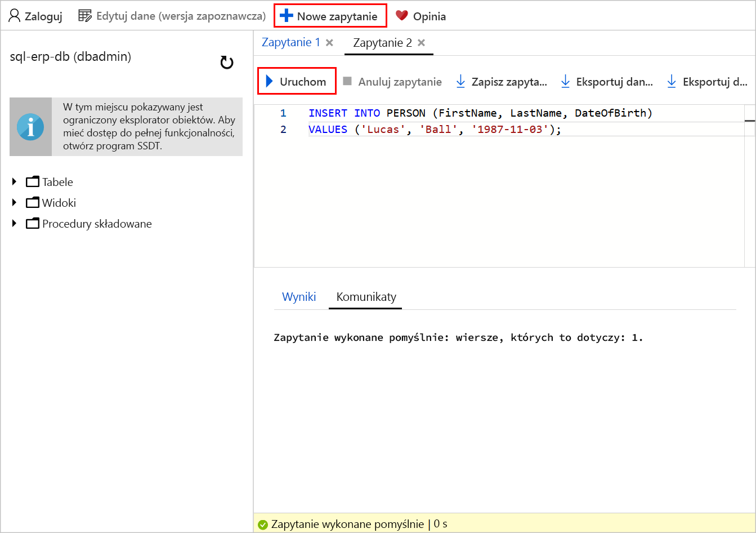Click the Zapisz zapyta... label
Image resolution: width=756 pixels, height=533 pixels.
(x=509, y=82)
